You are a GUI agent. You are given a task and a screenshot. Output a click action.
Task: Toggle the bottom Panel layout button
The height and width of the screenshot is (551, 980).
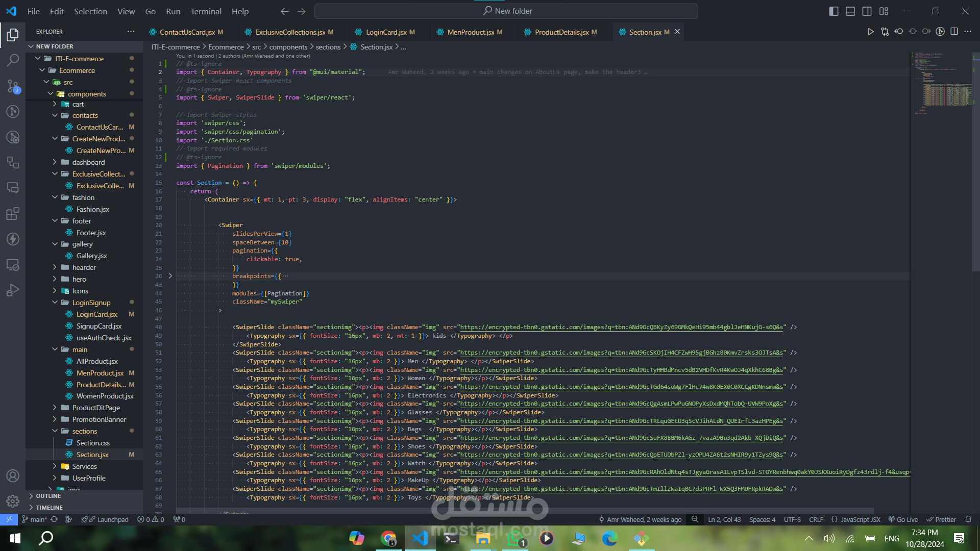point(850,11)
